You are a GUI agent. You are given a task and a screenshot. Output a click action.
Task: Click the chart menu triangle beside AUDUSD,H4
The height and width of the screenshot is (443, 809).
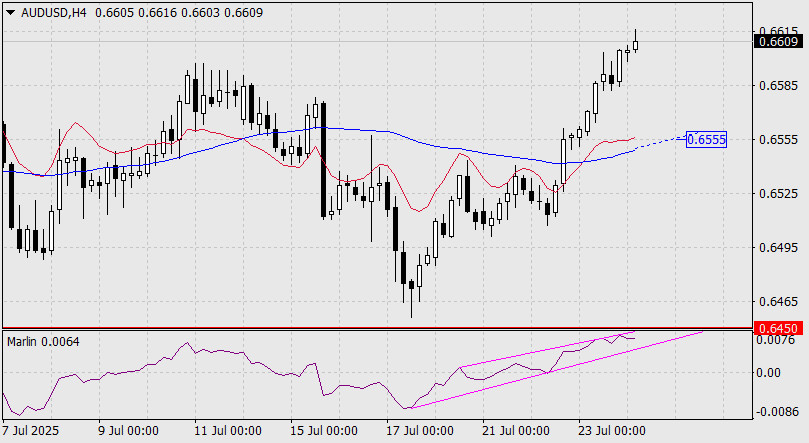10,13
